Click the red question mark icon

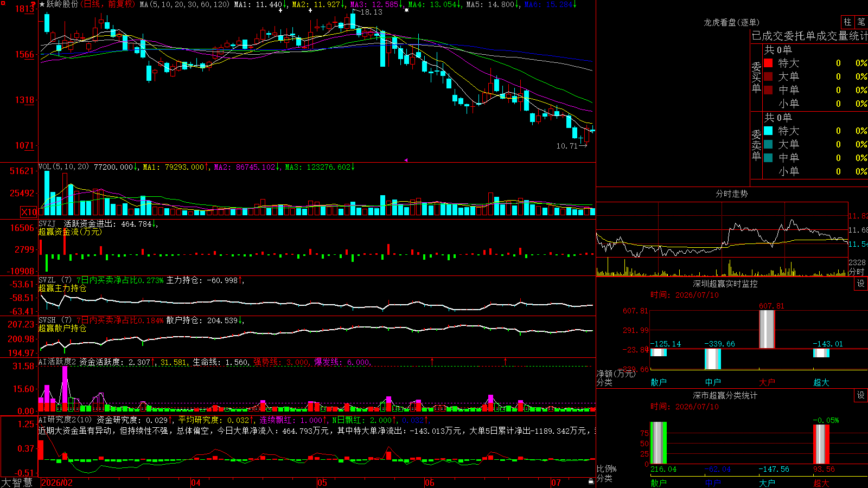(x=33, y=4)
